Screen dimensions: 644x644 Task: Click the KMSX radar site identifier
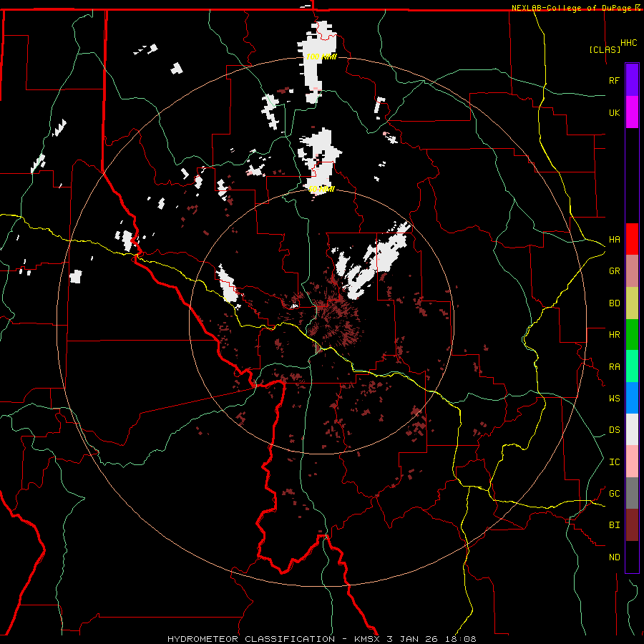point(367,639)
